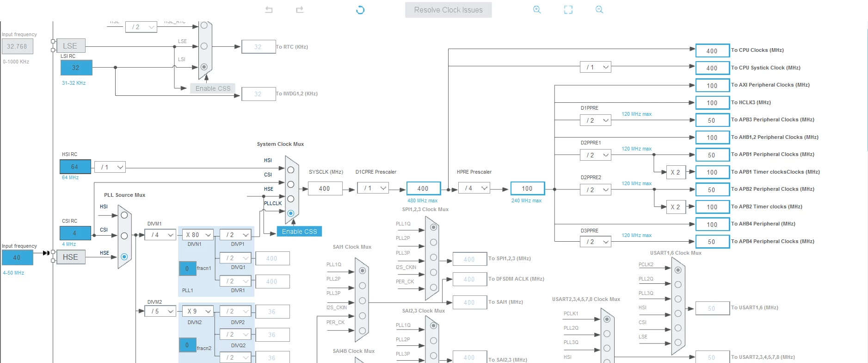Viewport: 868px width, 363px height.
Task: Click the undo arrow icon
Action: [269, 10]
